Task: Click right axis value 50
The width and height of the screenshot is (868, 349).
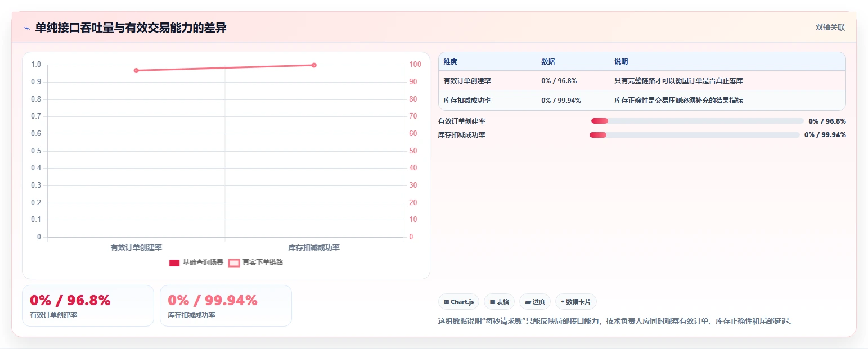Action: pos(413,151)
